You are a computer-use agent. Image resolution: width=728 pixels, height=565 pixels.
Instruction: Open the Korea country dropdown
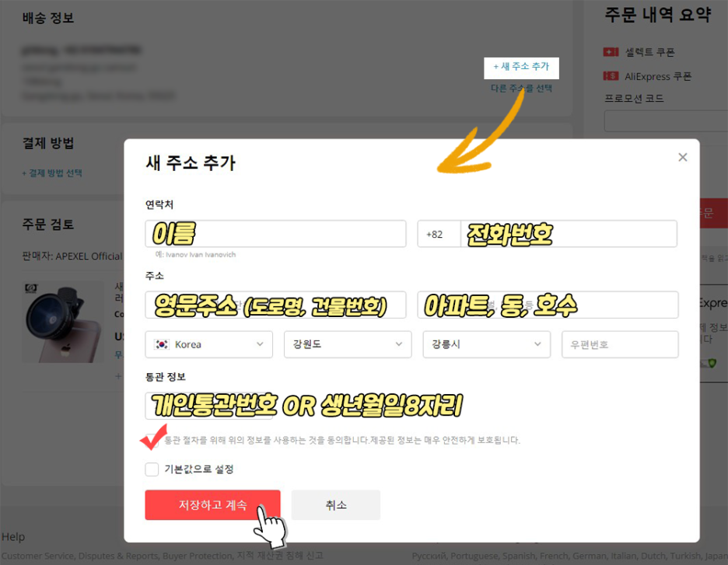[208, 344]
